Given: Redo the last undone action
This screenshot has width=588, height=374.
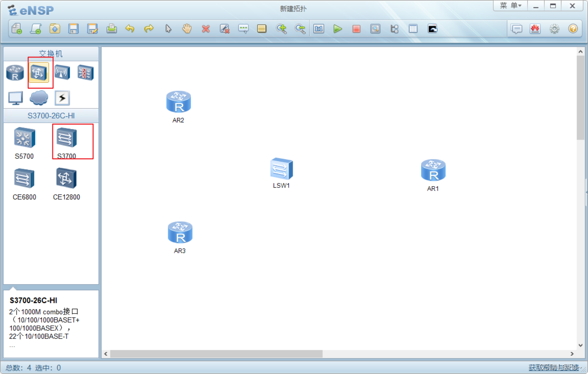Looking at the screenshot, I should [x=149, y=29].
